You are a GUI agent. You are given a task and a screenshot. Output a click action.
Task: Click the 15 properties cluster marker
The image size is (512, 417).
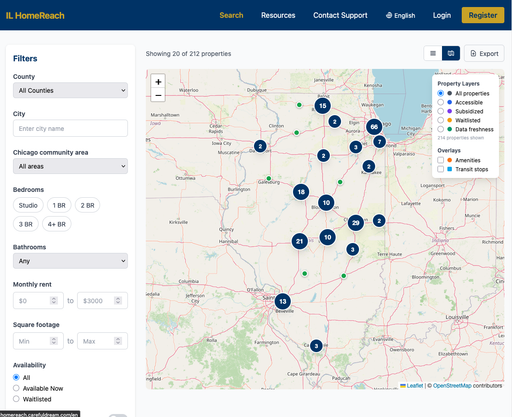click(x=322, y=106)
